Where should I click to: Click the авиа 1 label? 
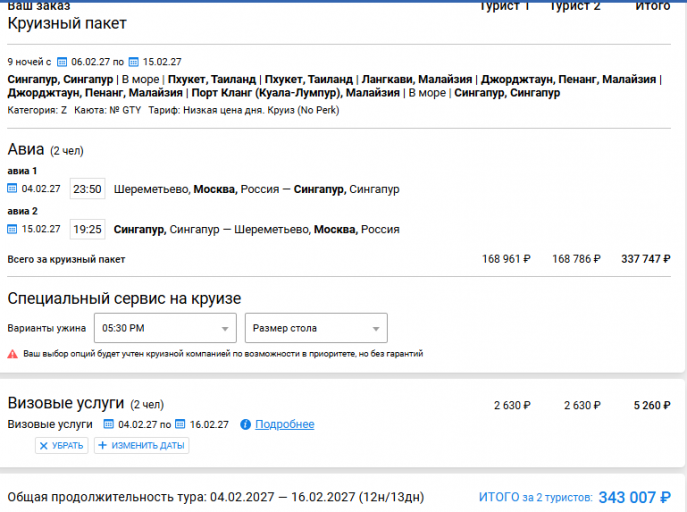[22, 171]
